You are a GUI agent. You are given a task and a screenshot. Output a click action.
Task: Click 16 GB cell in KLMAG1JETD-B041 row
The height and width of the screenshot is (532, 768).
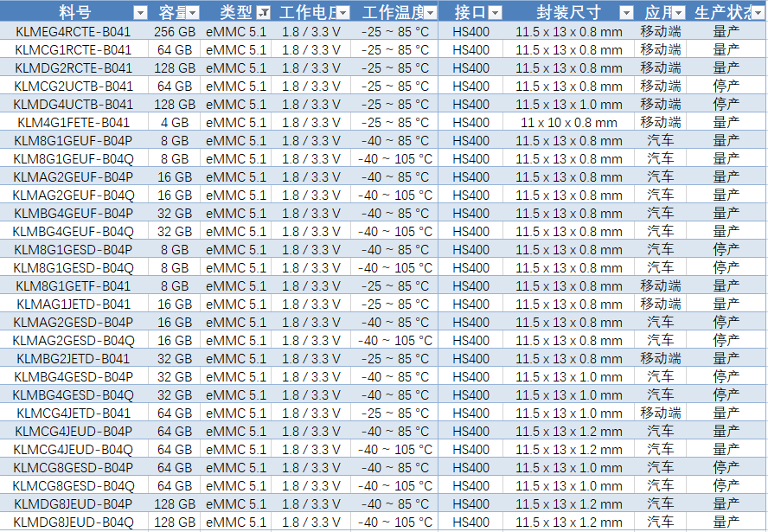[175, 304]
